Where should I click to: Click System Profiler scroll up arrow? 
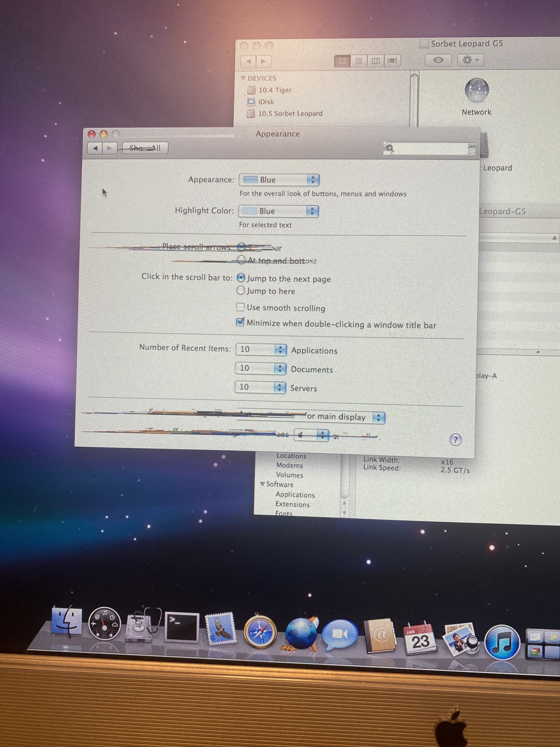344,503
